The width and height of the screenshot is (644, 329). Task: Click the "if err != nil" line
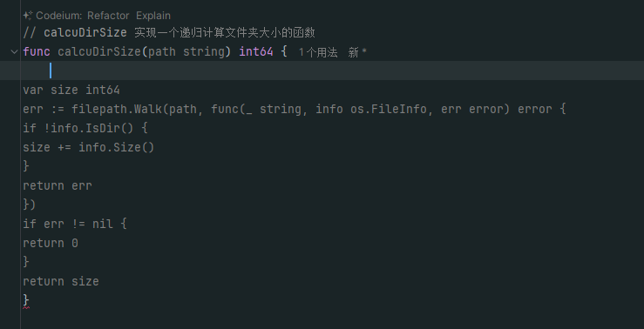coord(75,224)
